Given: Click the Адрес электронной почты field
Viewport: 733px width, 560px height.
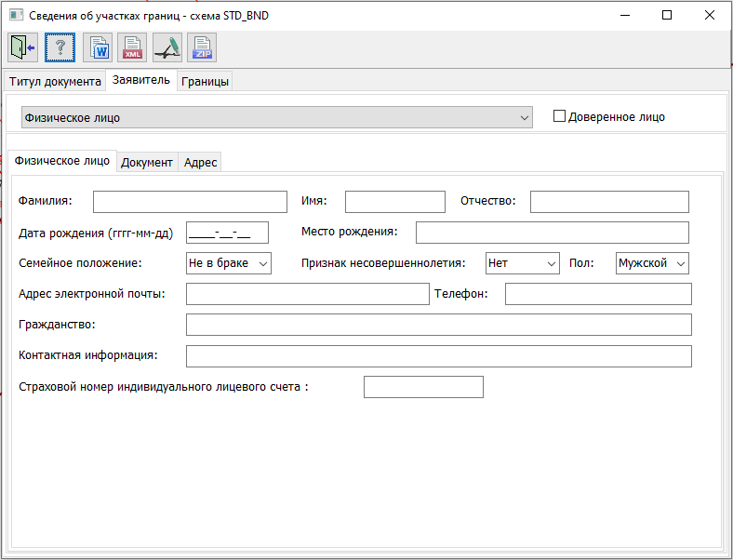Looking at the screenshot, I should point(307,294).
